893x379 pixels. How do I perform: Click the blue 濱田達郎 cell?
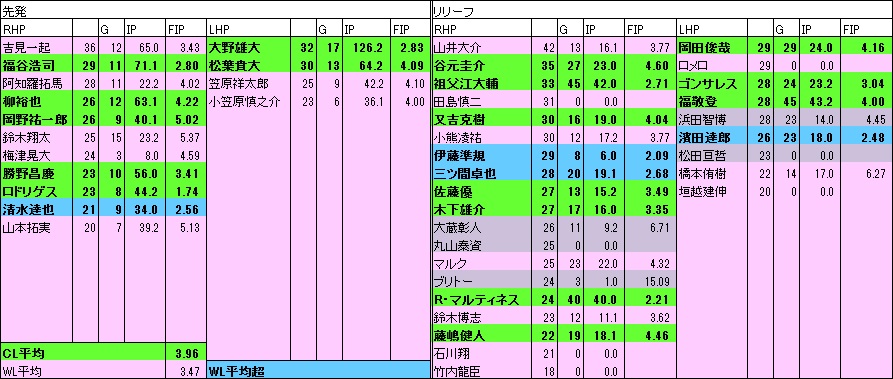[712, 137]
